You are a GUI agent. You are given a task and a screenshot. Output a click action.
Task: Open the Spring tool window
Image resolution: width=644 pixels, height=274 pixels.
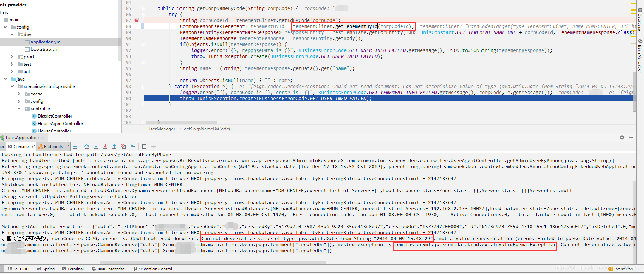click(x=46, y=269)
